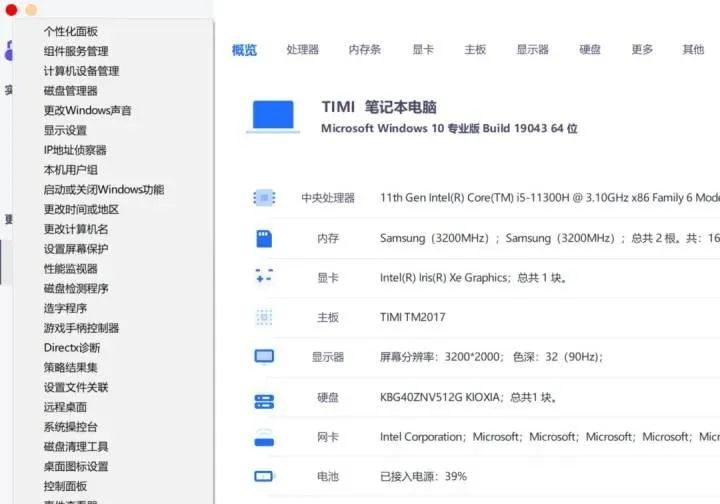Click the purple app icon at left edge

click(x=9, y=50)
